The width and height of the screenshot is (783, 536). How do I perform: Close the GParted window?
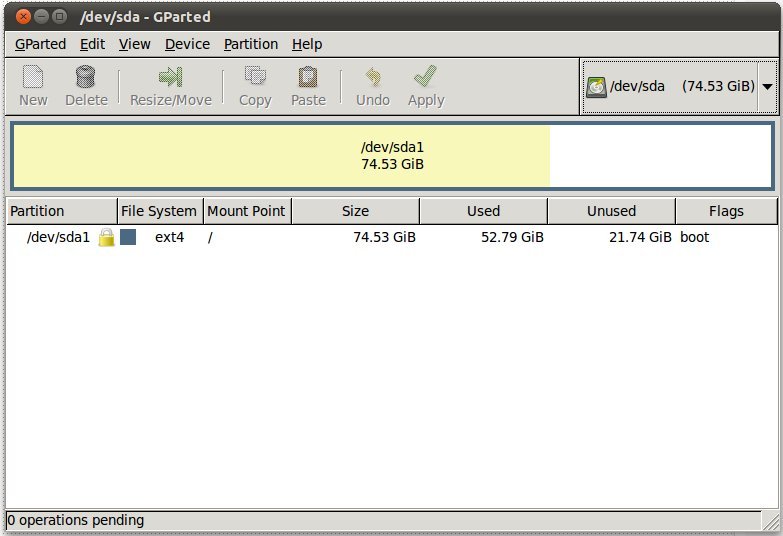(x=23, y=16)
